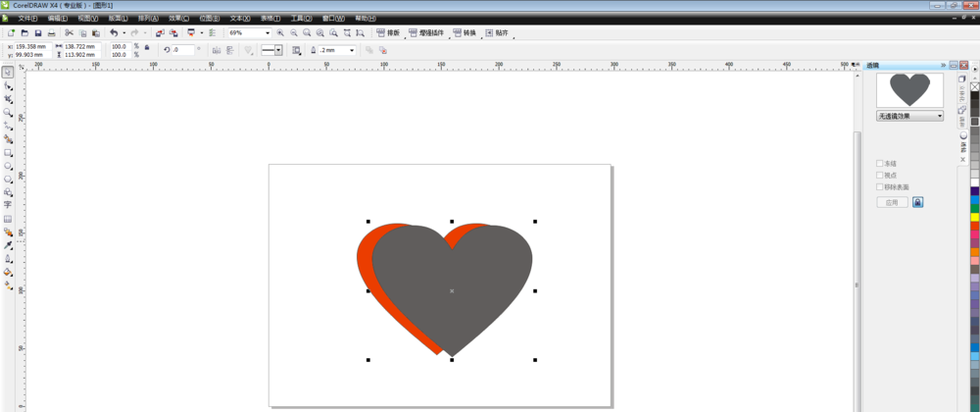Undo the last action via arrow icon

point(113,32)
